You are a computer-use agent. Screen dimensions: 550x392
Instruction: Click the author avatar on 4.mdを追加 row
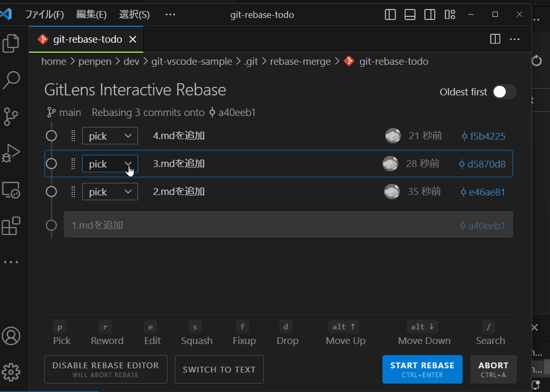[393, 135]
